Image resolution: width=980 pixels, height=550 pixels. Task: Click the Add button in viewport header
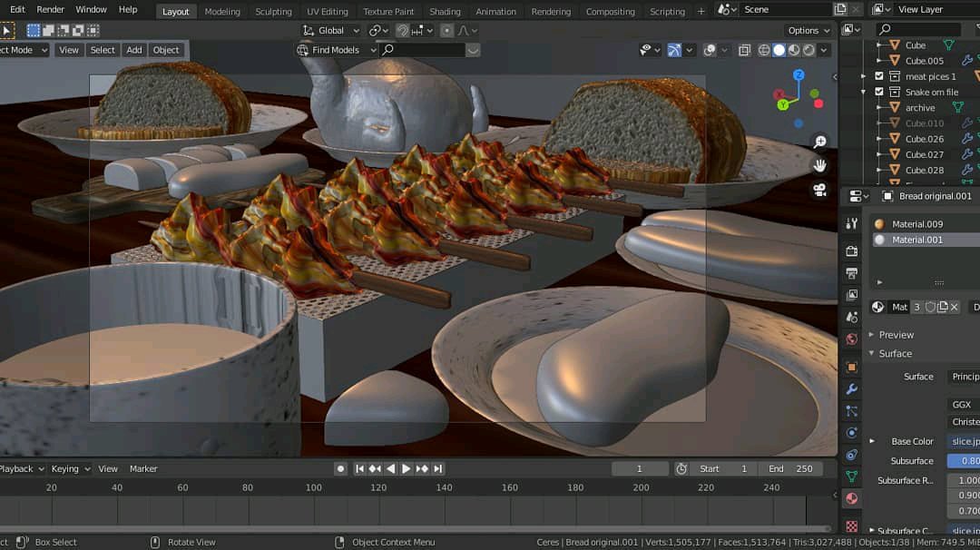point(133,50)
